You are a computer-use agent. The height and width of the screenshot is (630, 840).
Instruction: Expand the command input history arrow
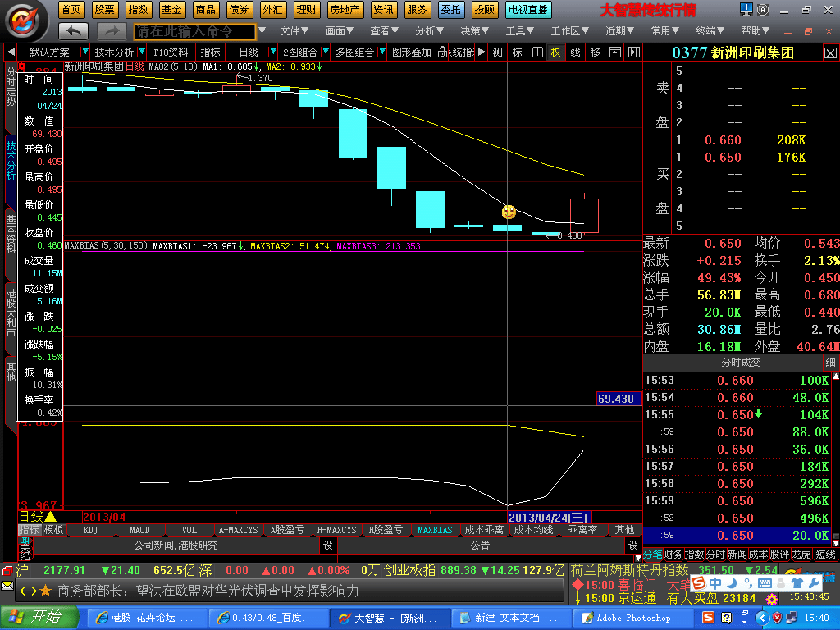[x=262, y=31]
